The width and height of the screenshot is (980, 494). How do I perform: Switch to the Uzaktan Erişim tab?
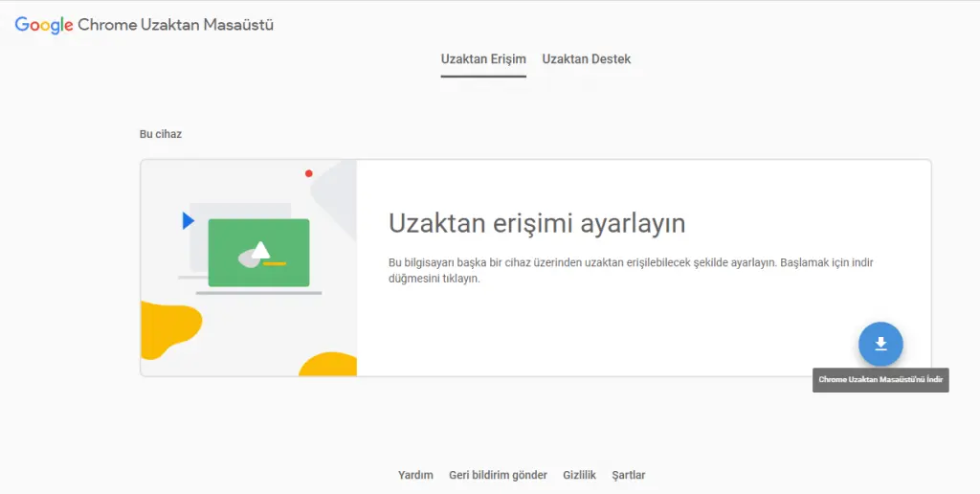pos(483,59)
